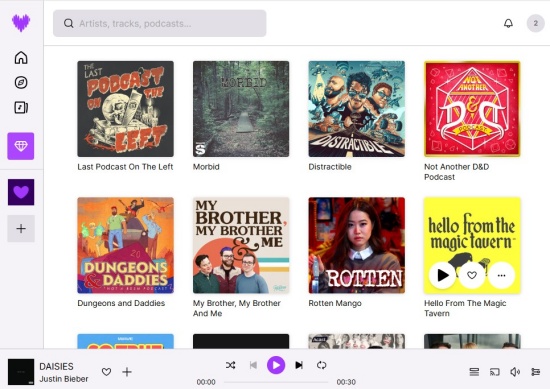The width and height of the screenshot is (550, 389).
Task: Click Dungeons and Daddies title text
Action: [x=121, y=303]
